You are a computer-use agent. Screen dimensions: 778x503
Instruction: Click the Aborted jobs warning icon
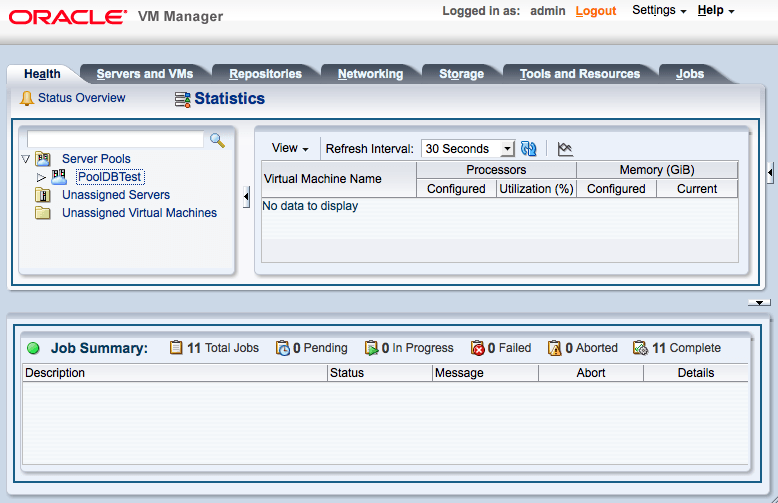point(555,348)
